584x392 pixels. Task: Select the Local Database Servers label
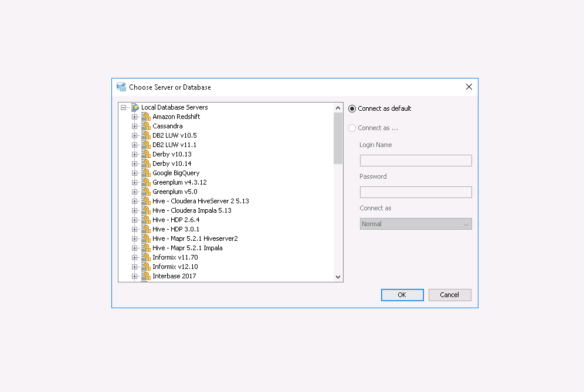pyautogui.click(x=174, y=107)
